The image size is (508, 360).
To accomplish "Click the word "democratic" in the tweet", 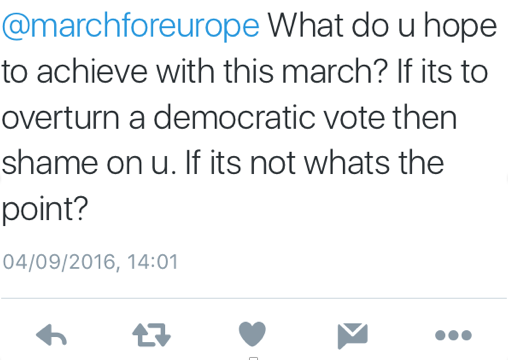I will click(x=234, y=117).
